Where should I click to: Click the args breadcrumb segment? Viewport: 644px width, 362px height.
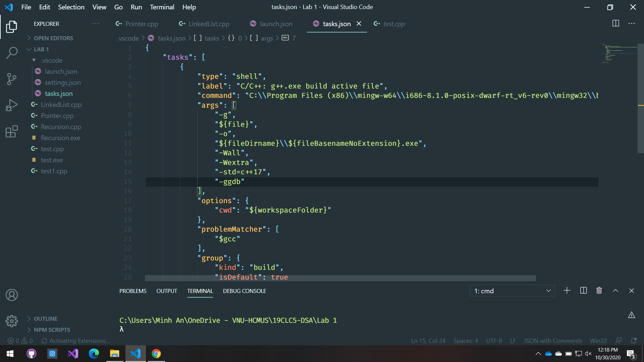click(x=267, y=38)
